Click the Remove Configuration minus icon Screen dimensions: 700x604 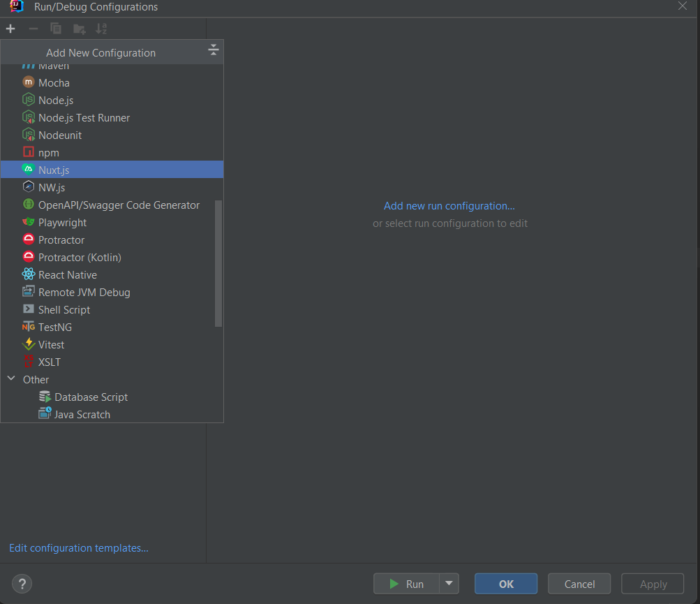pyautogui.click(x=33, y=29)
